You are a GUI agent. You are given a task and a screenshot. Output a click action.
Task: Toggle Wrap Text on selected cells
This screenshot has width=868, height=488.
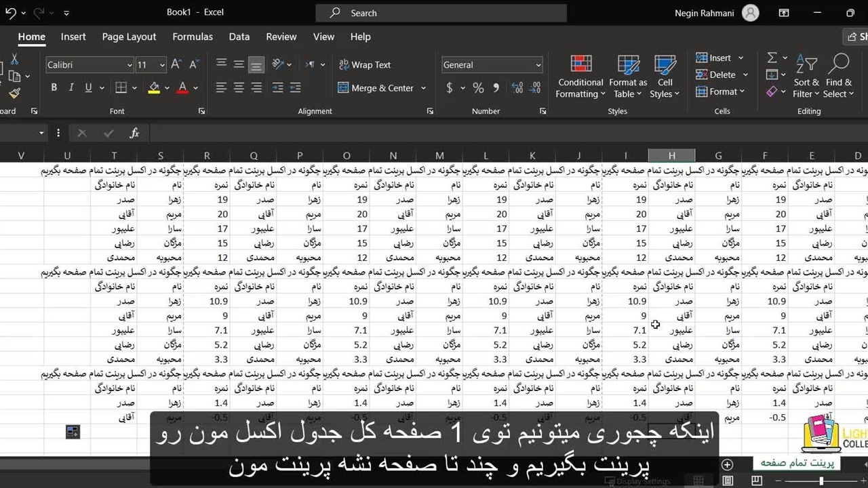coord(364,65)
